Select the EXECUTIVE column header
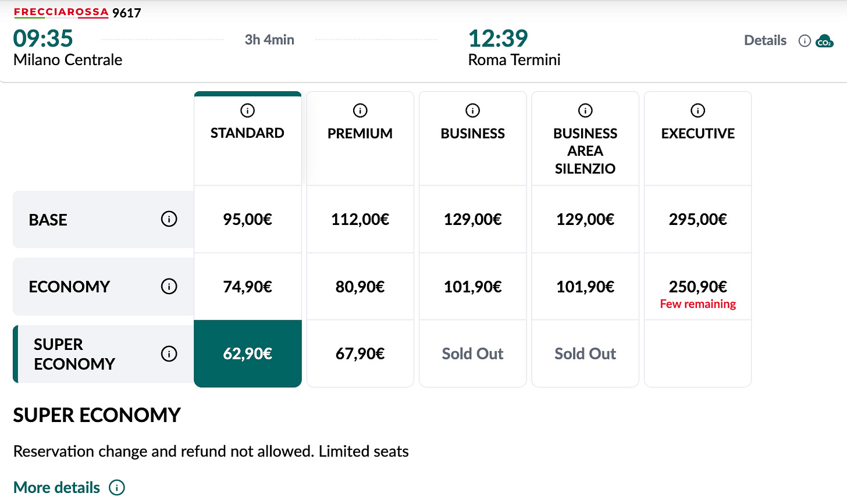Viewport: 847px width, 504px height. tap(697, 133)
